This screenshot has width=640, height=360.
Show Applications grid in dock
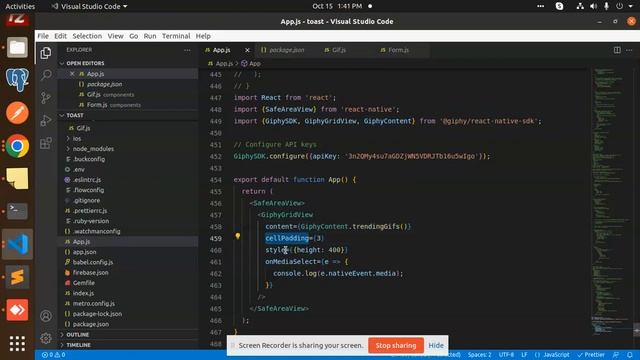pyautogui.click(x=17, y=343)
